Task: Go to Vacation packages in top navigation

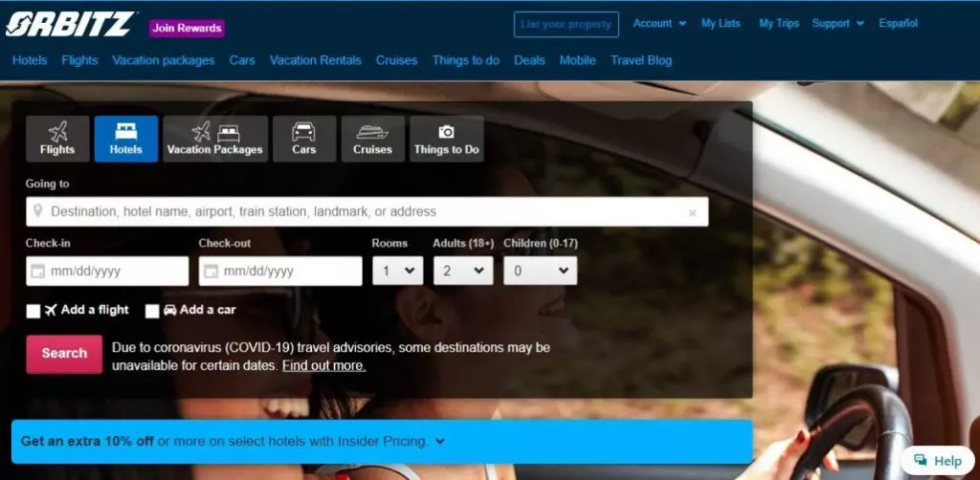Action: click(163, 60)
